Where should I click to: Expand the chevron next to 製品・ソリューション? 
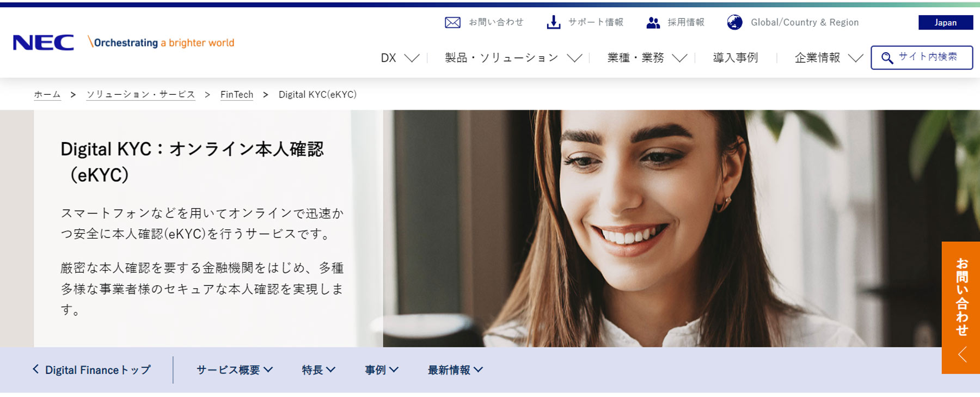[574, 58]
